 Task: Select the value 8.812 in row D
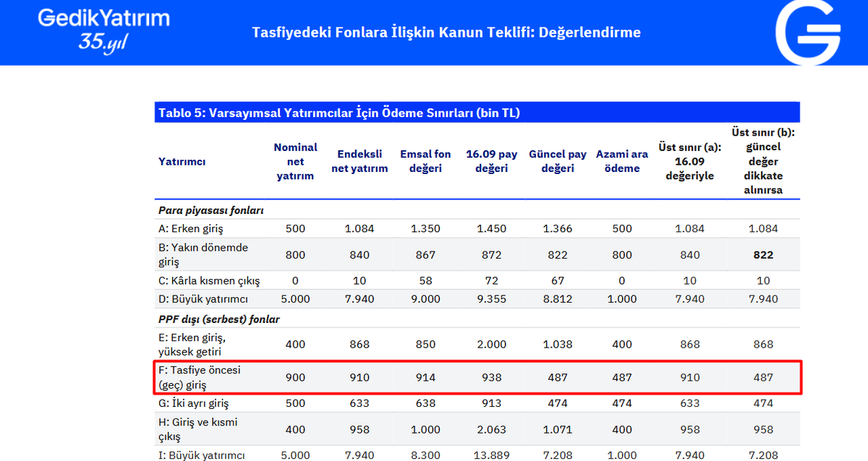pos(558,298)
